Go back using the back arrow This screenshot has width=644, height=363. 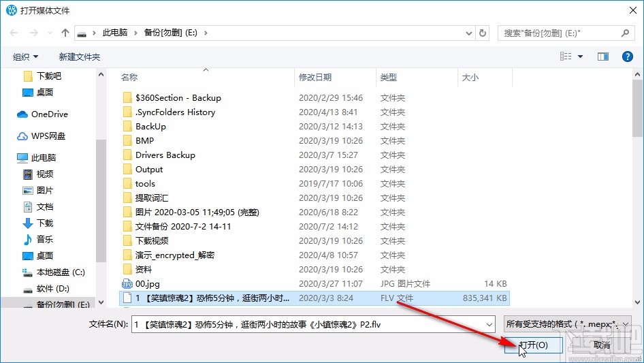14,33
